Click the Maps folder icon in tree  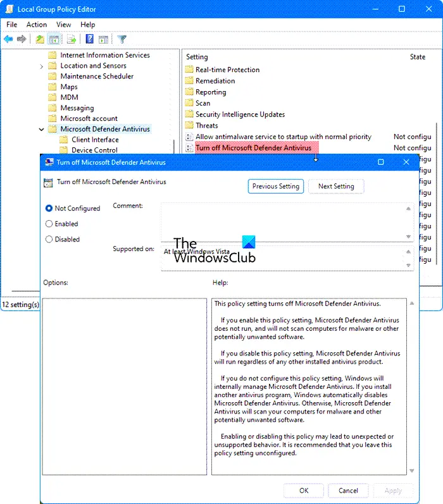(x=52, y=87)
